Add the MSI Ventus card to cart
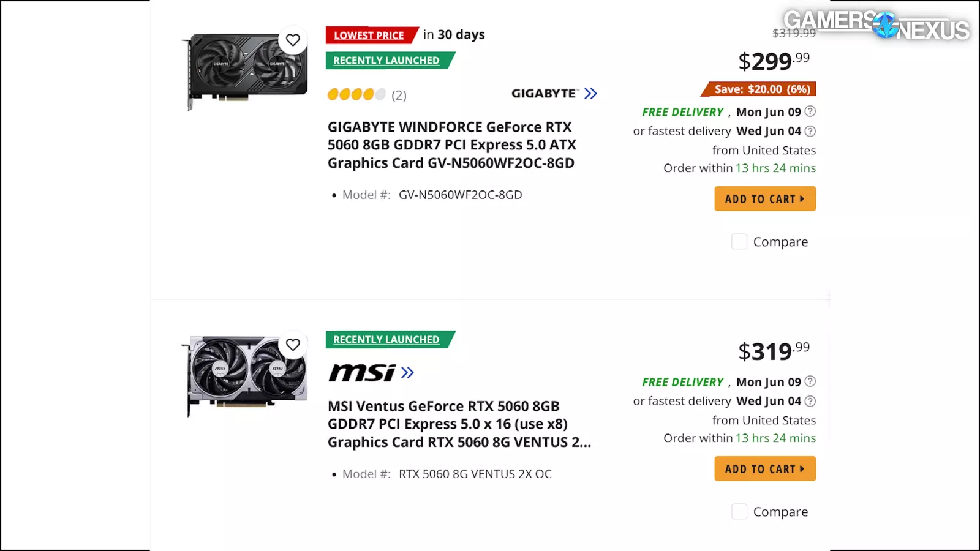This screenshot has width=980, height=551. [x=764, y=469]
